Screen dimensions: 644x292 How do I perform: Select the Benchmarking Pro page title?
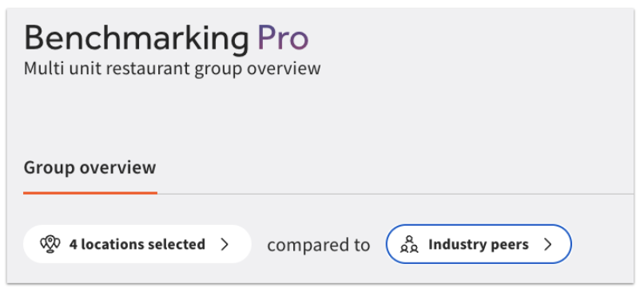click(166, 38)
